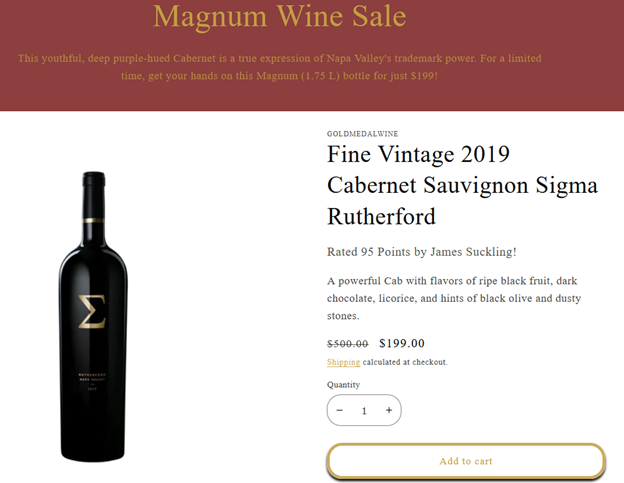Click the $199.00 sale price
The image size is (624, 483).
coord(402,344)
